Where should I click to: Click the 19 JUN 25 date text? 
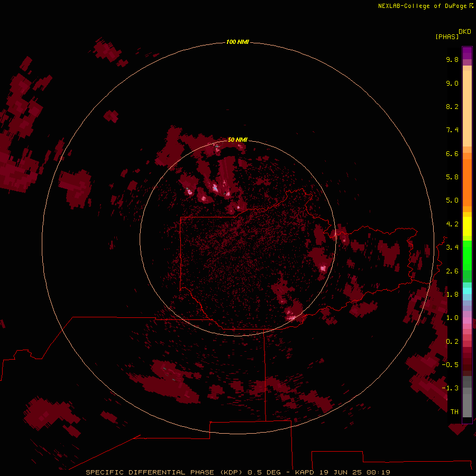coord(341,472)
